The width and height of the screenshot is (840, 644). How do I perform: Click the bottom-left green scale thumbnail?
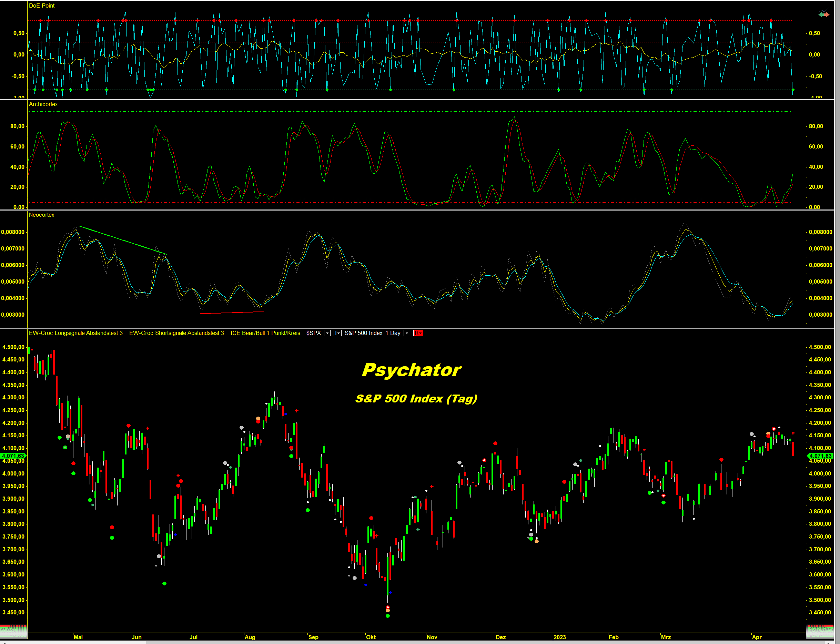(x=13, y=631)
